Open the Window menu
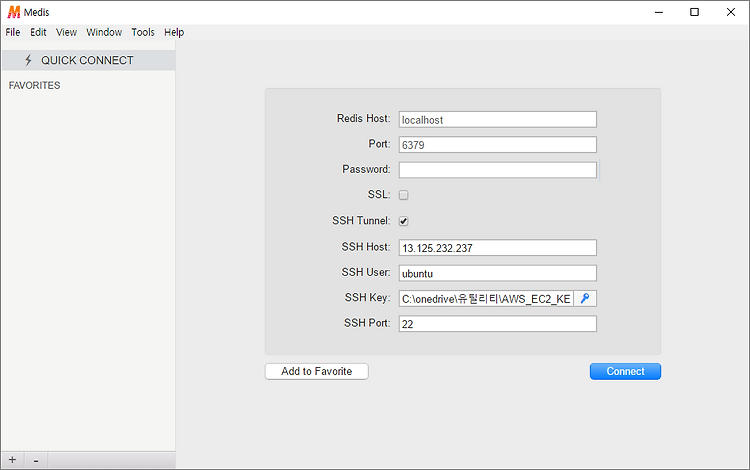 click(x=104, y=32)
